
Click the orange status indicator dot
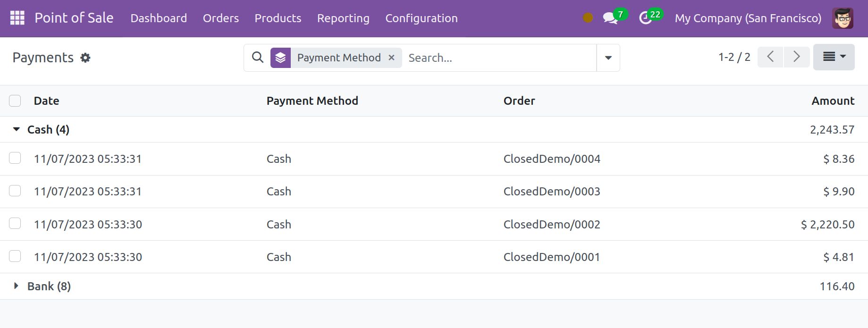[x=588, y=18]
